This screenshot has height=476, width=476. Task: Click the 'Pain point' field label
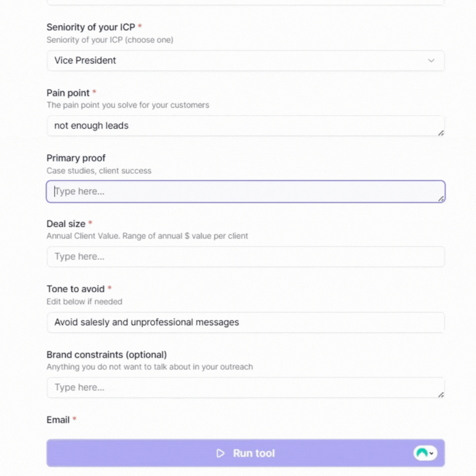[68, 93]
